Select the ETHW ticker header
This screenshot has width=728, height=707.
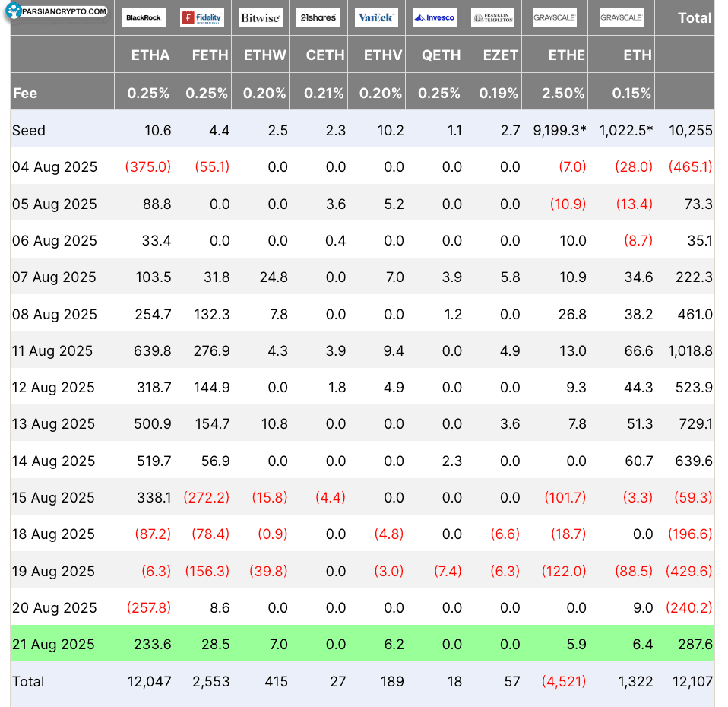(264, 55)
